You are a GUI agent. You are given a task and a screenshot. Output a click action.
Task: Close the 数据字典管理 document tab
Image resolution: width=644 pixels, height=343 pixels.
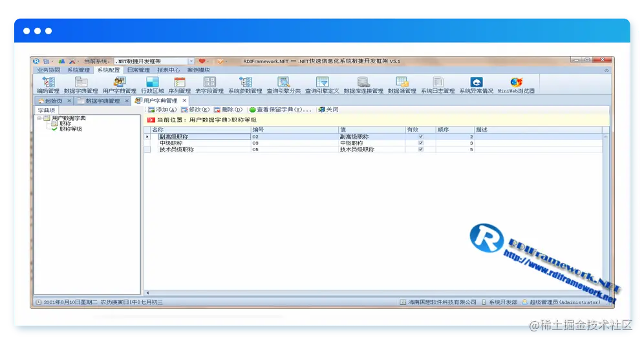coord(127,101)
